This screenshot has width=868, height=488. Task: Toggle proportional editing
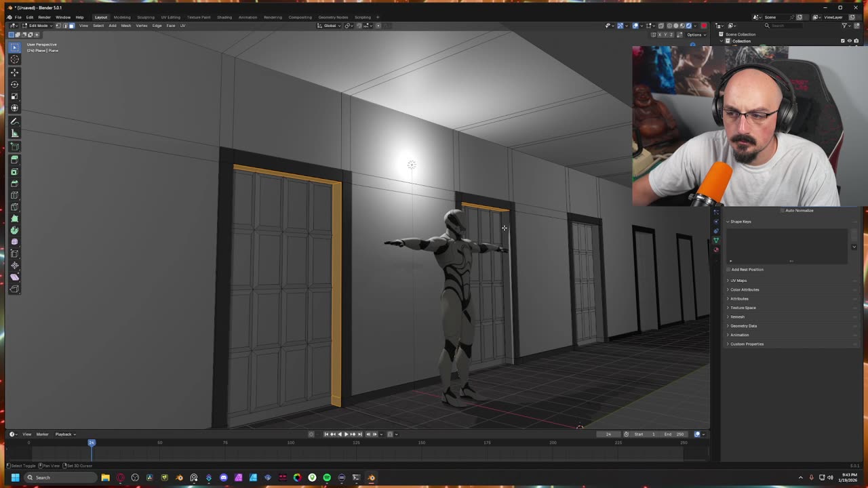tap(378, 26)
